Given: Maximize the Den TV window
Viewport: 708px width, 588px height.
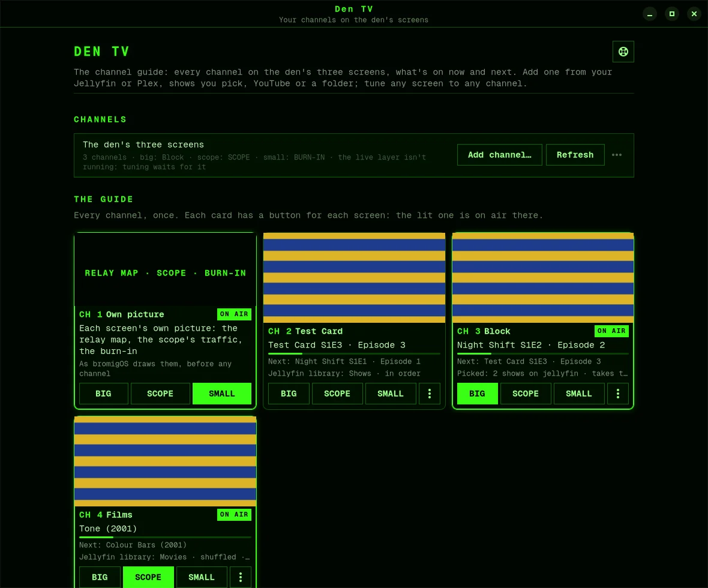Looking at the screenshot, I should coord(672,14).
